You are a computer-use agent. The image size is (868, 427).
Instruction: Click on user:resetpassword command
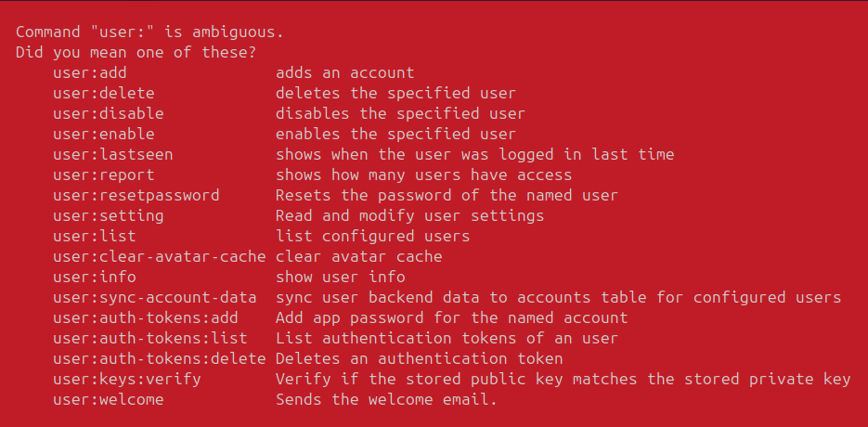136,195
